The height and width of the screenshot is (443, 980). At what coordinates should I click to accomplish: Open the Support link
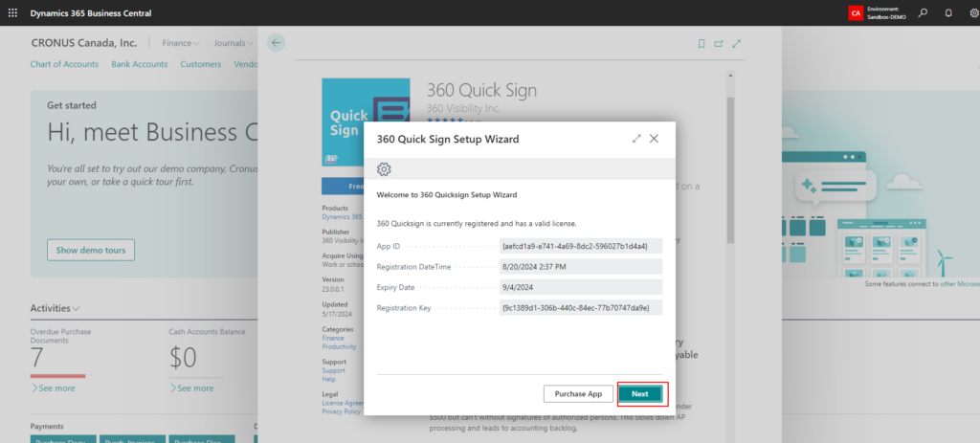coord(334,370)
